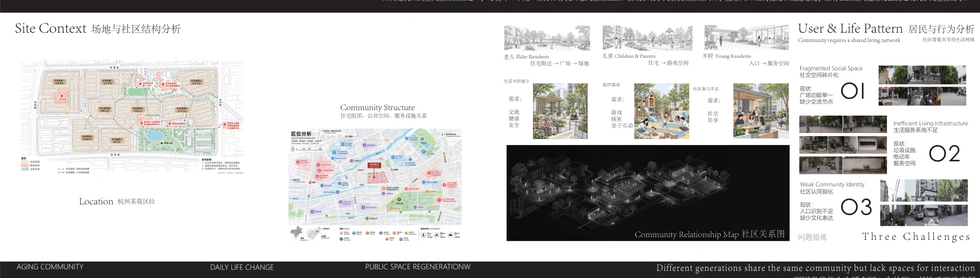Screen dimensions: 980x278
Task: Select the '社区参与不足' note
Action: point(706,89)
